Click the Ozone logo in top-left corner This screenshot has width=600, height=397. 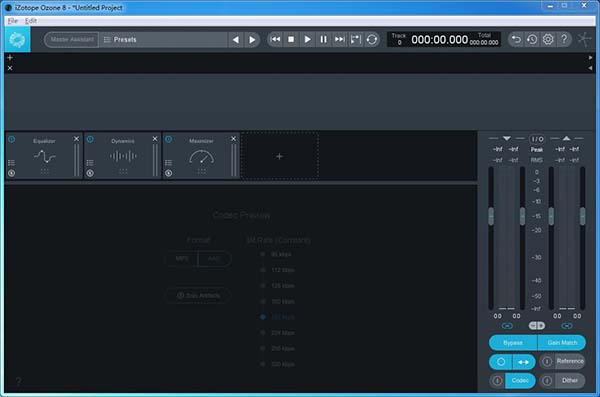tap(17, 39)
